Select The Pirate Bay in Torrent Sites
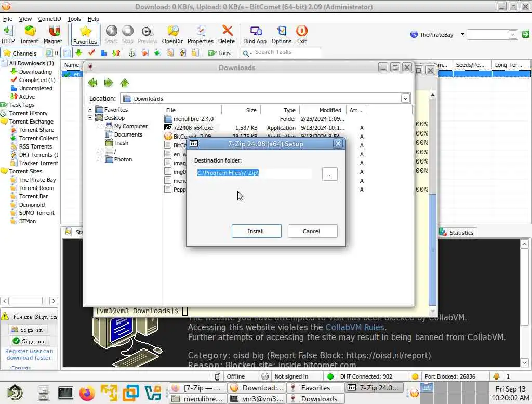The height and width of the screenshot is (404, 532). point(33,180)
